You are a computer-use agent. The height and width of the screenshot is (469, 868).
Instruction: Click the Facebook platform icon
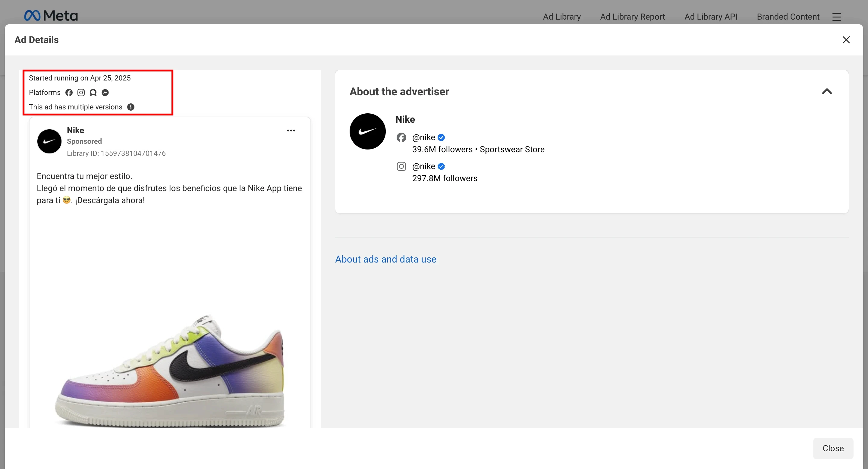(69, 93)
